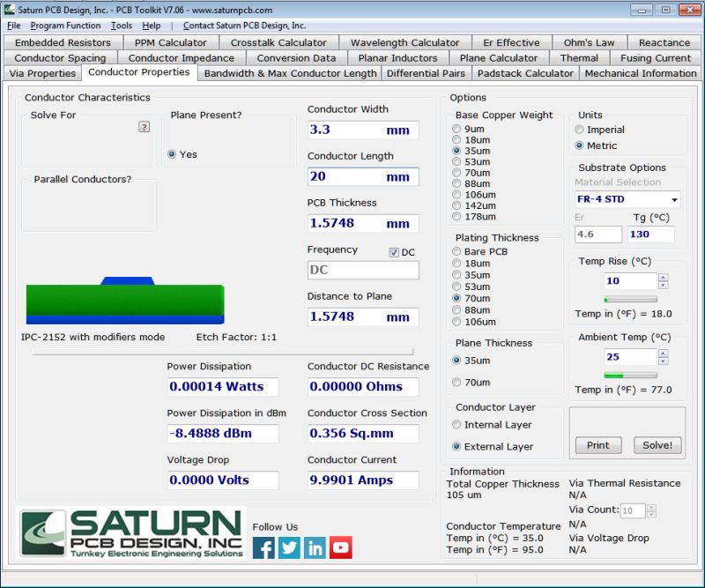
Task: Click the app icon in title bar
Action: point(9,9)
